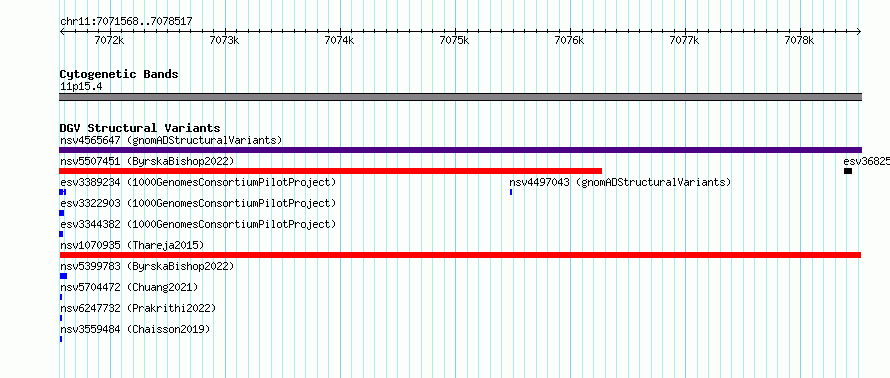
Task: Click the 7074k ruler tick label
Action: point(339,41)
